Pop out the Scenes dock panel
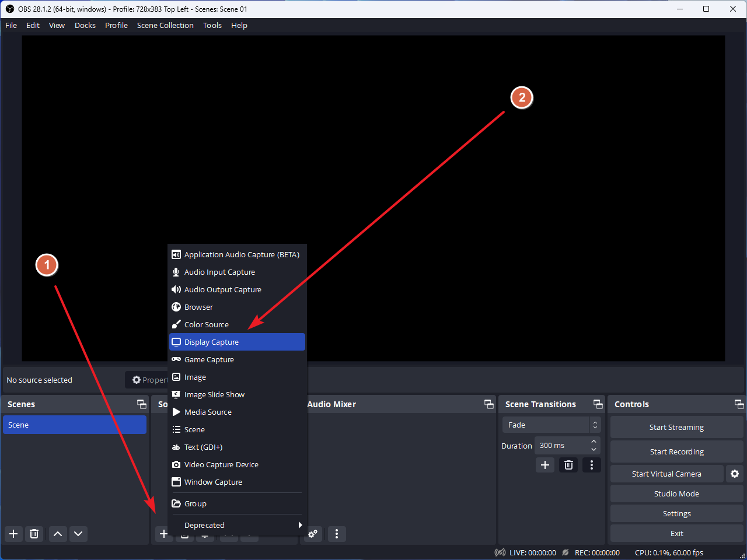The width and height of the screenshot is (747, 560). tap(141, 404)
